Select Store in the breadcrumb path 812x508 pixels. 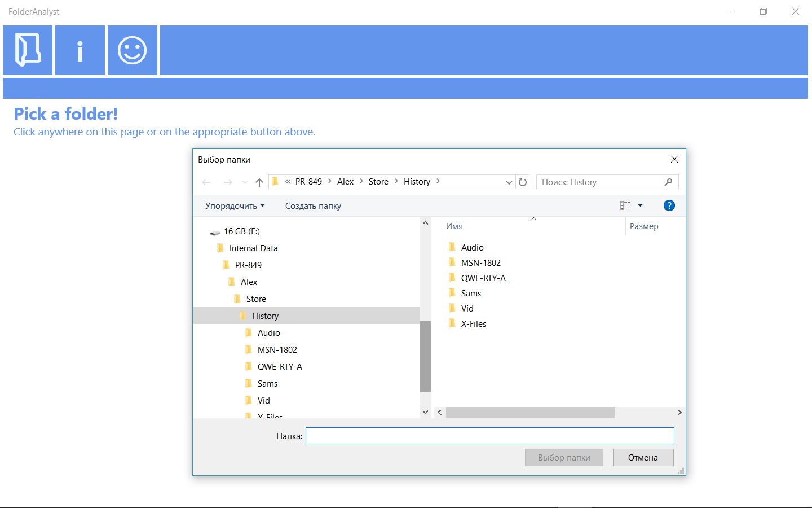(x=378, y=182)
